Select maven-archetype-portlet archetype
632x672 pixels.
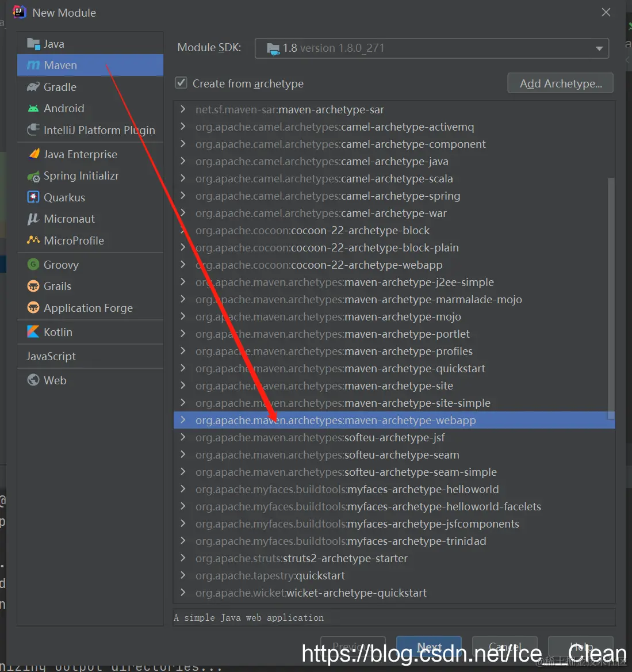pos(394,334)
